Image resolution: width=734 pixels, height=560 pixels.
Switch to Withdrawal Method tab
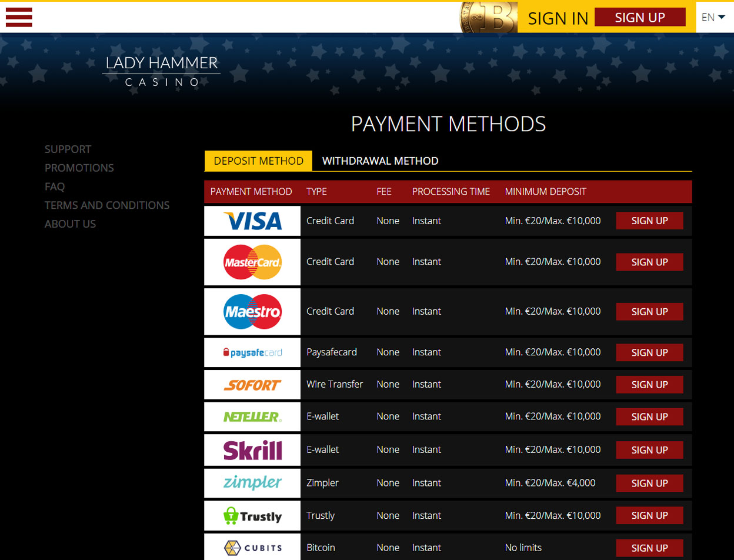coord(380,161)
